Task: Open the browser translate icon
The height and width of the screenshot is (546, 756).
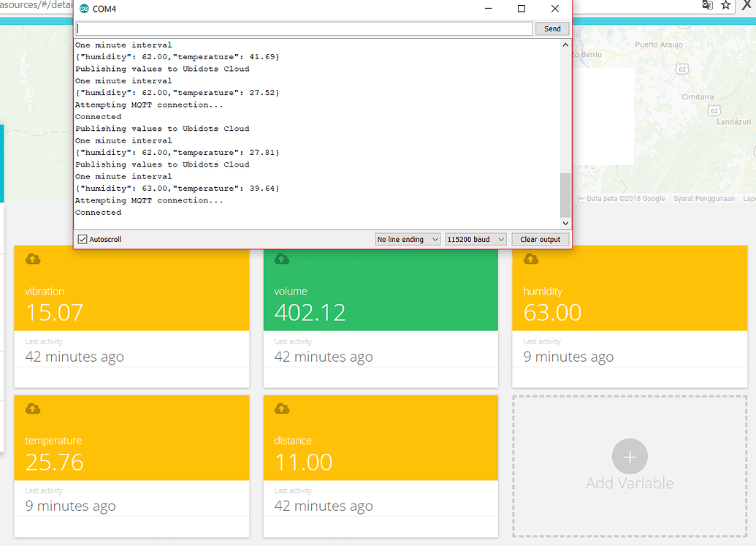Action: pyautogui.click(x=707, y=5)
